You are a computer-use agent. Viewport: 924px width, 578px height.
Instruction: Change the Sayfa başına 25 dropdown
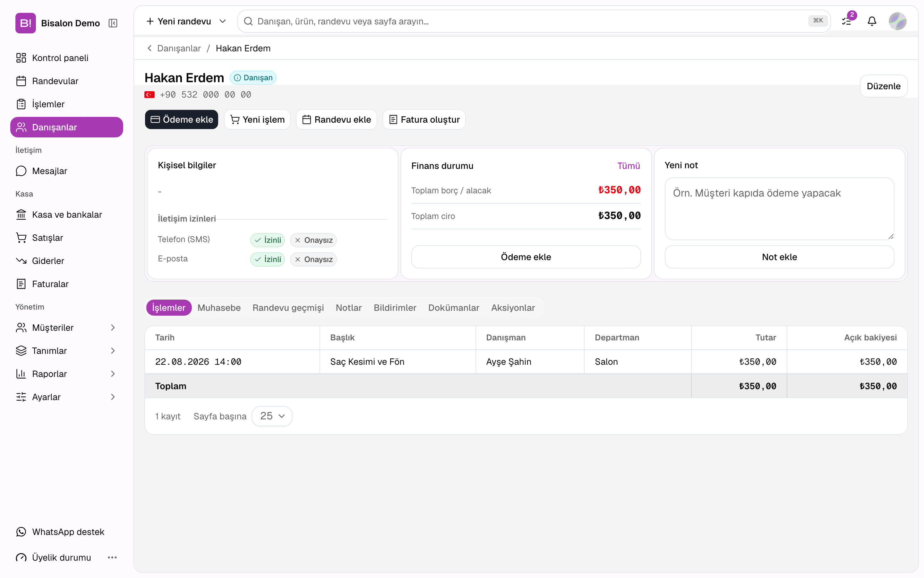272,416
